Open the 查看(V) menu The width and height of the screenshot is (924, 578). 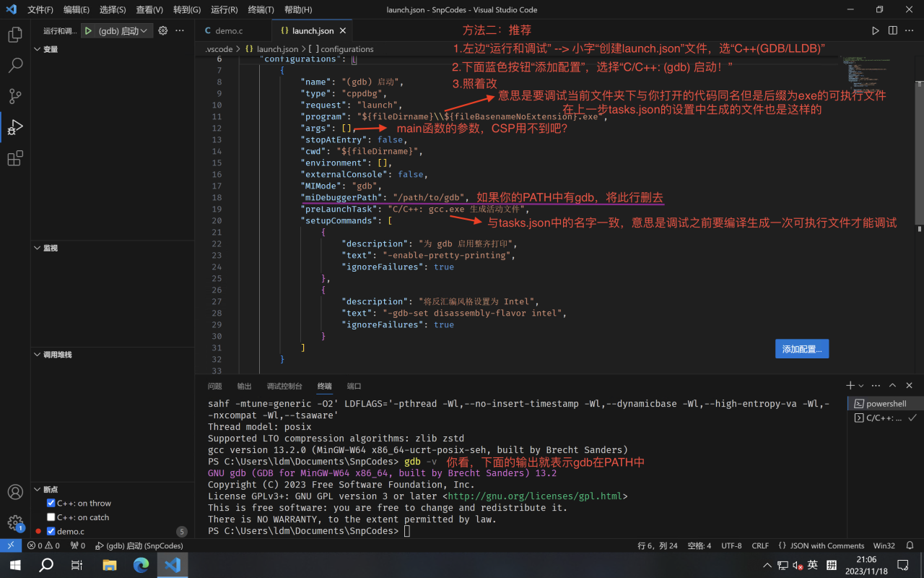pyautogui.click(x=149, y=10)
